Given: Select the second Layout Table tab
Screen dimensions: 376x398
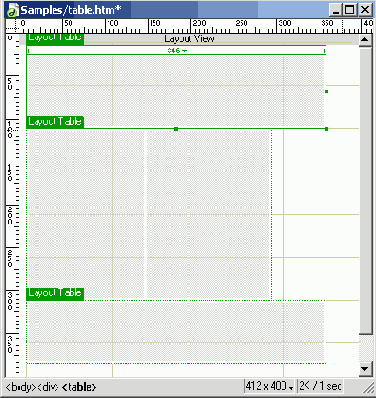Looking at the screenshot, I should pyautogui.click(x=55, y=122).
